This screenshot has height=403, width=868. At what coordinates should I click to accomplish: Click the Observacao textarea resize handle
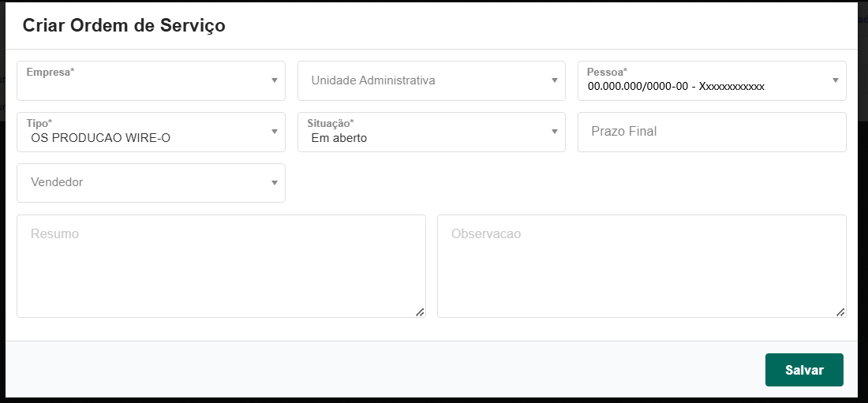click(x=840, y=312)
